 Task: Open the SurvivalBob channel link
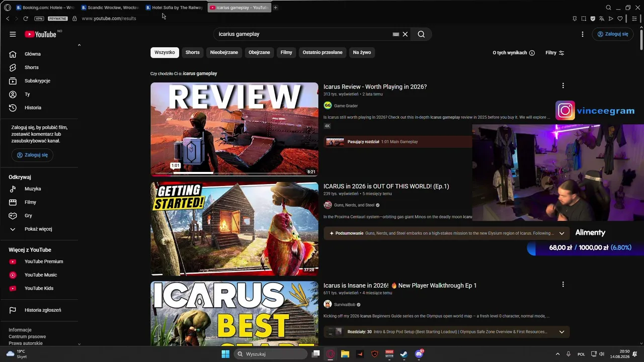pos(345,305)
